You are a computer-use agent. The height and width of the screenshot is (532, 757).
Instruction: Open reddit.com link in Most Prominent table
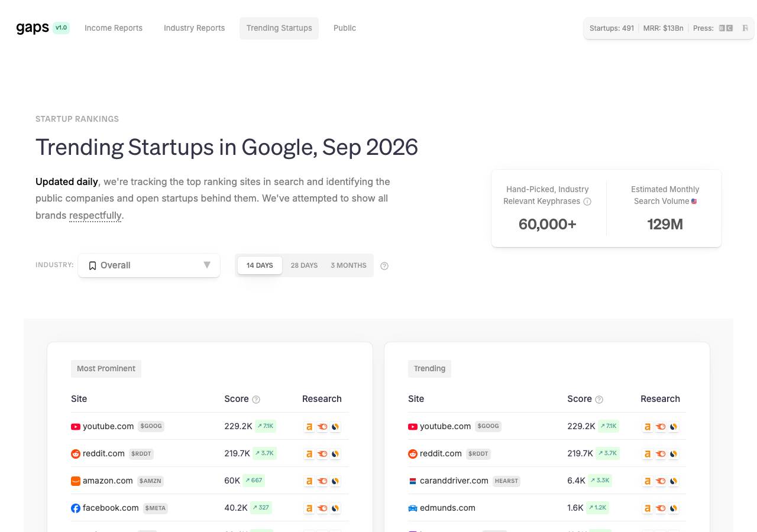pyautogui.click(x=103, y=453)
